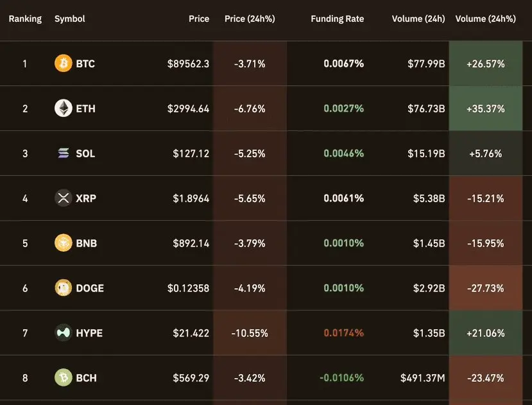Click the Bitcoin Cash green icon
The height and width of the screenshot is (405, 532).
63,378
